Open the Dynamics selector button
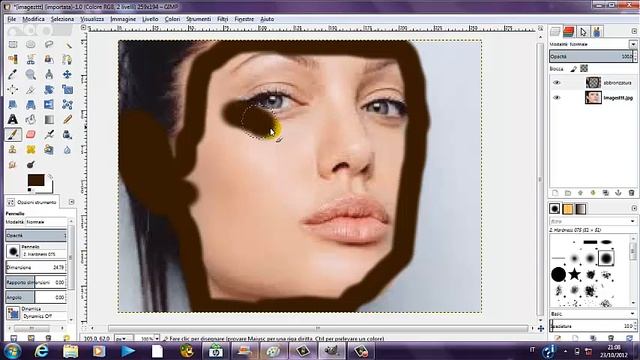The image size is (640, 360). pos(13,313)
